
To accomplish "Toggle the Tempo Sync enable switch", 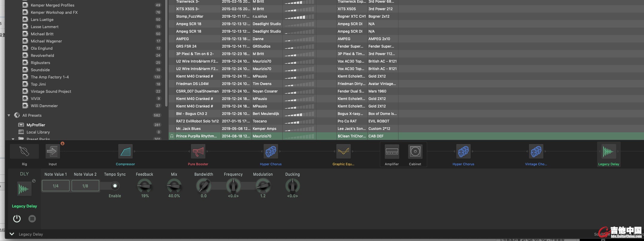I will (x=115, y=186).
